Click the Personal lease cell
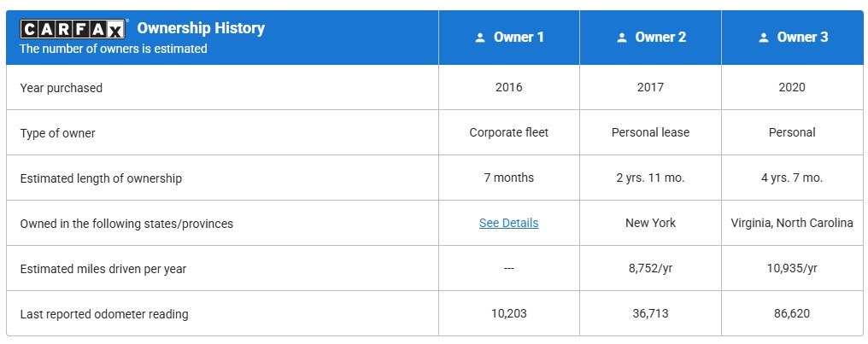The width and height of the screenshot is (868, 344). (x=650, y=132)
